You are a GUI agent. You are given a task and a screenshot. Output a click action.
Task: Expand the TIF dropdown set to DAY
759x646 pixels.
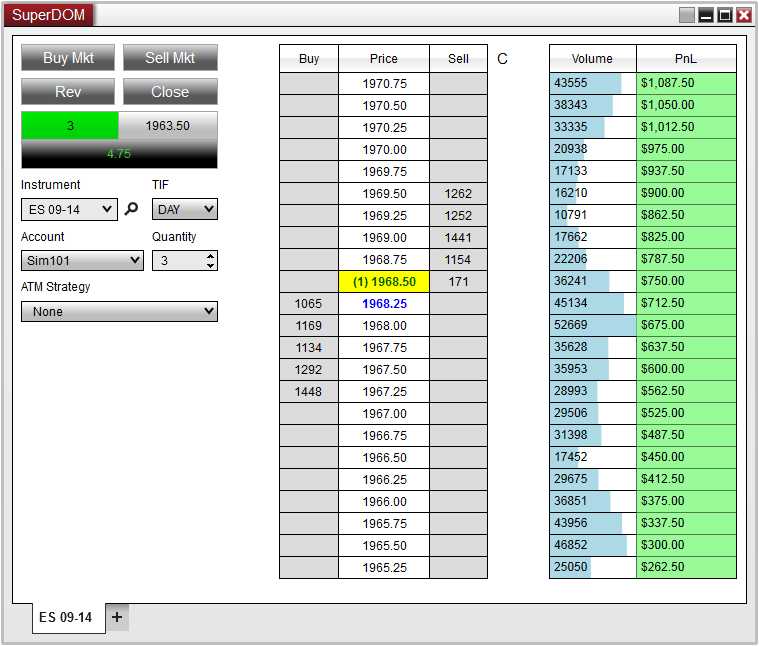(184, 210)
